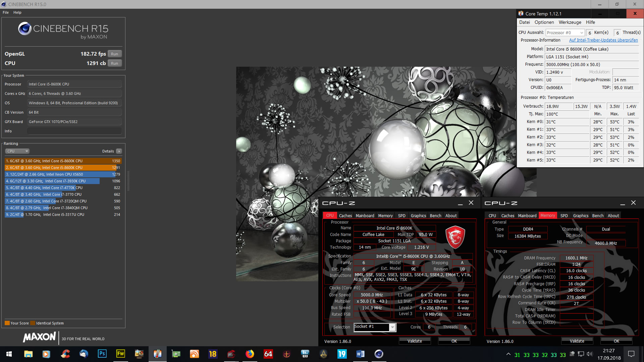Expand ranking Details arrow
This screenshot has width=644, height=362.
(x=119, y=151)
